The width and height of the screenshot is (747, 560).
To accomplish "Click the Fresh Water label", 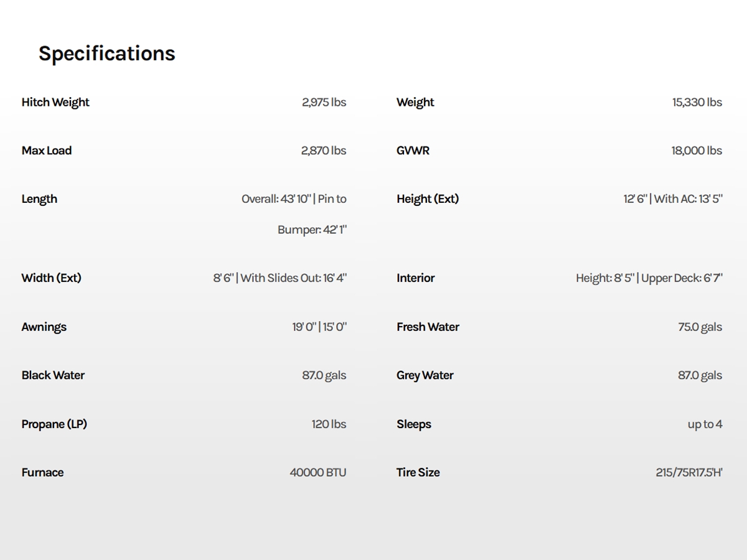I will 428,327.
